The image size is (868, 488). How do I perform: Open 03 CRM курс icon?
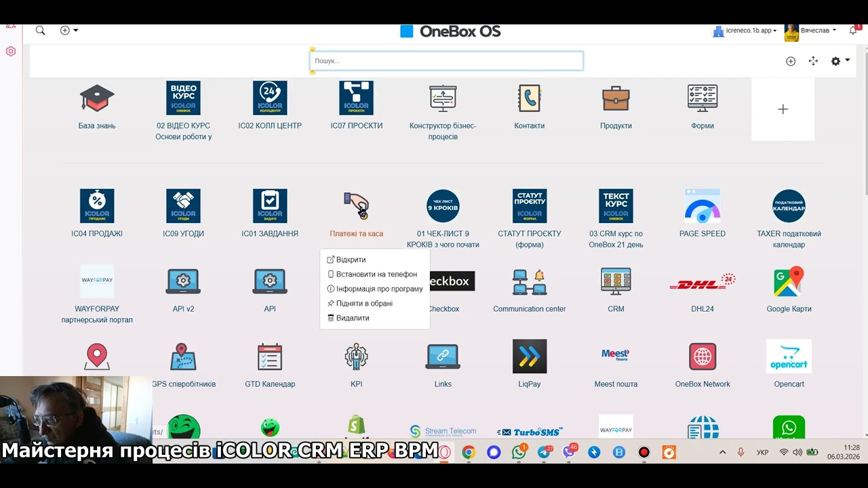(x=616, y=206)
